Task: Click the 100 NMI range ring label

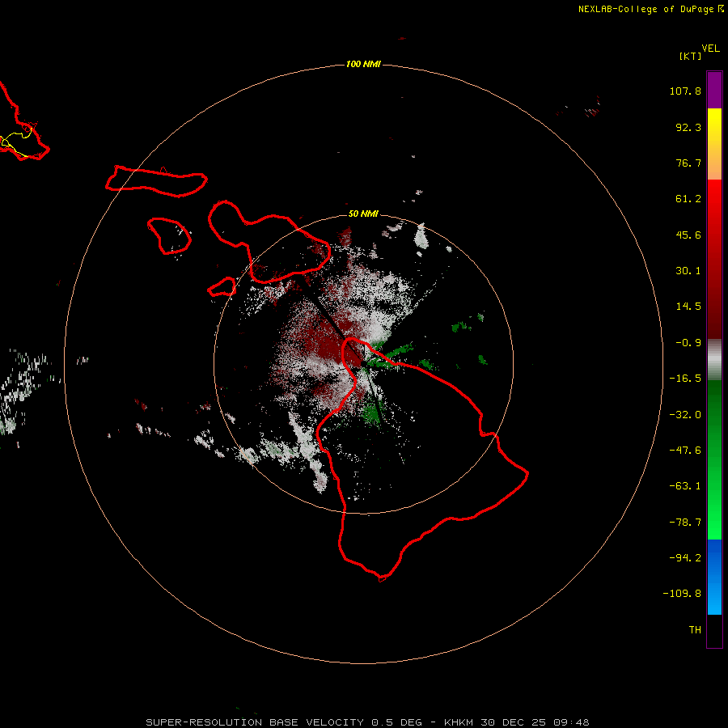Action: 363,64
